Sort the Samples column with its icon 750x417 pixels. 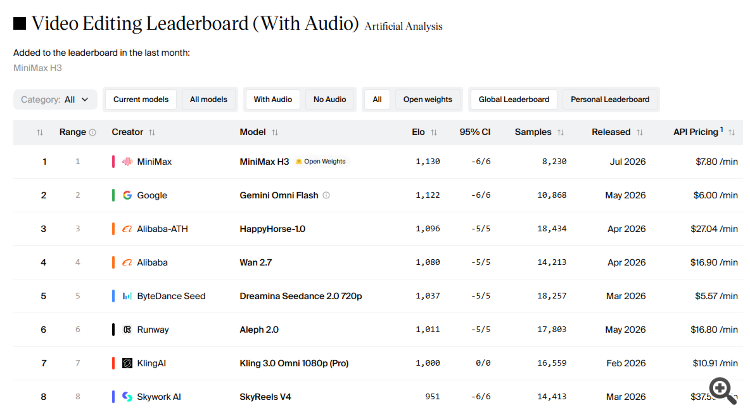pos(561,132)
